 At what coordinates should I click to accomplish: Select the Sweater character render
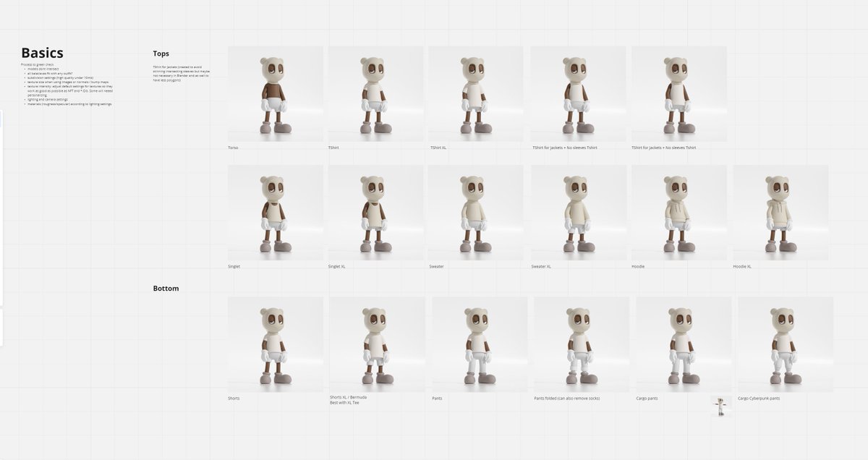[475, 213]
